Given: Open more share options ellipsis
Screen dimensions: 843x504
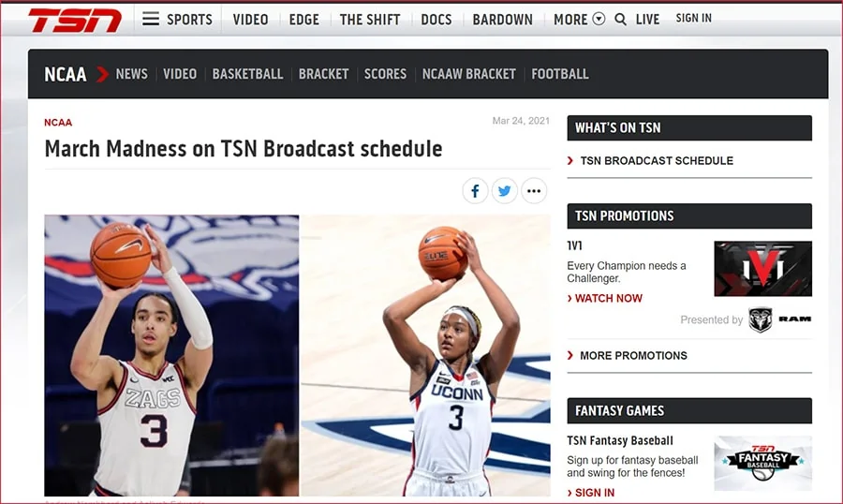Looking at the screenshot, I should 534,191.
